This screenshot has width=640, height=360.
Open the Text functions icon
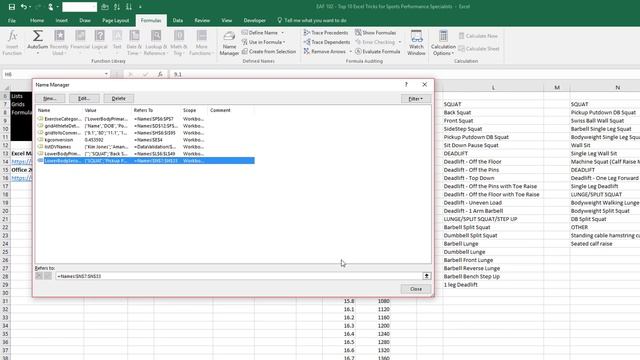(117, 36)
